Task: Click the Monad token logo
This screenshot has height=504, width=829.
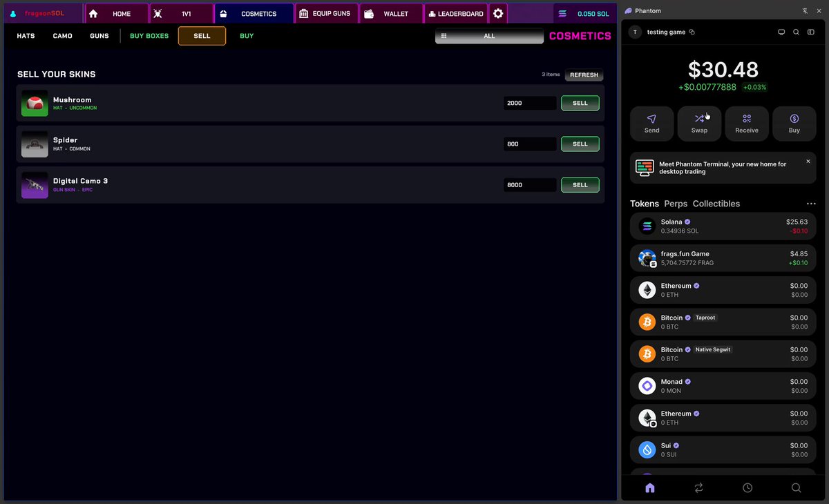Action: coord(647,386)
